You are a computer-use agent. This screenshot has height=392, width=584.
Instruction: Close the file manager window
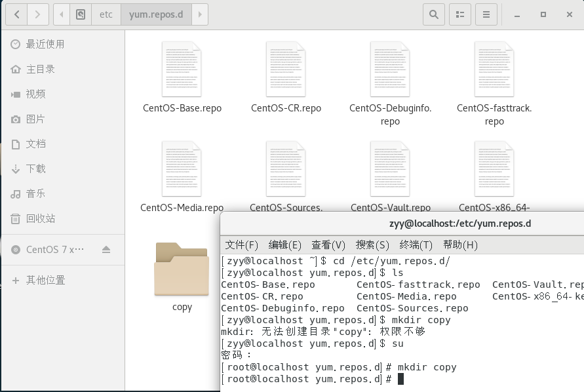click(x=570, y=14)
